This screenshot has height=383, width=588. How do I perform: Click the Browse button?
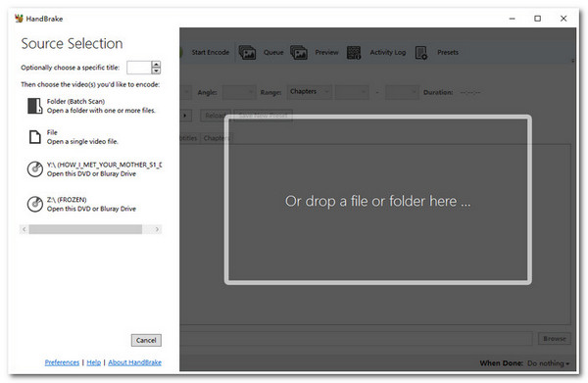(x=555, y=339)
